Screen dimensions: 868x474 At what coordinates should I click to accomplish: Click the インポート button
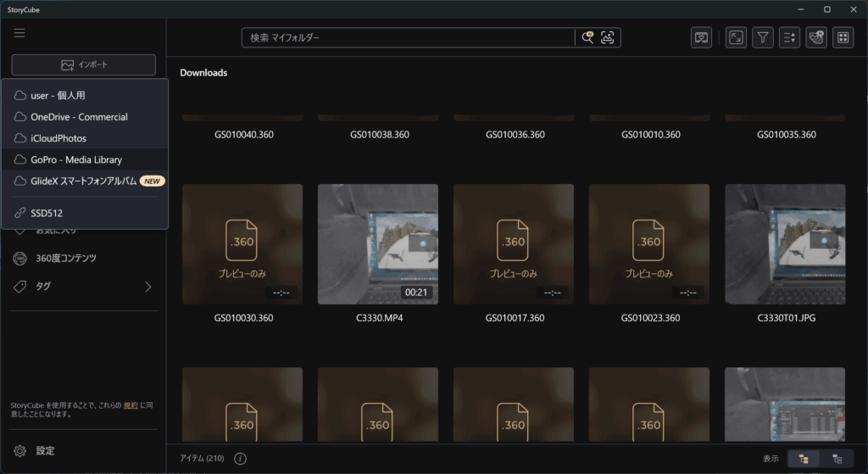(x=84, y=65)
